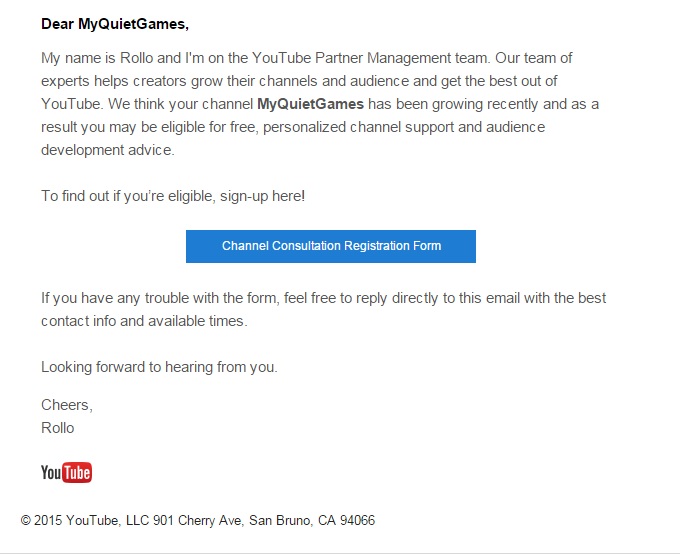Click the opening line 'My name is Rollo'

[x=307, y=58]
